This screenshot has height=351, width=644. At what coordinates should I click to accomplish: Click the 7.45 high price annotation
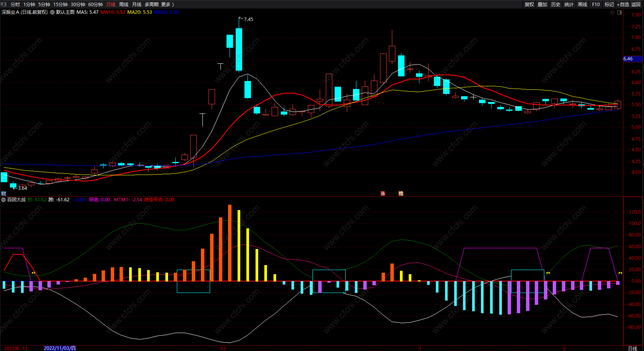click(248, 19)
